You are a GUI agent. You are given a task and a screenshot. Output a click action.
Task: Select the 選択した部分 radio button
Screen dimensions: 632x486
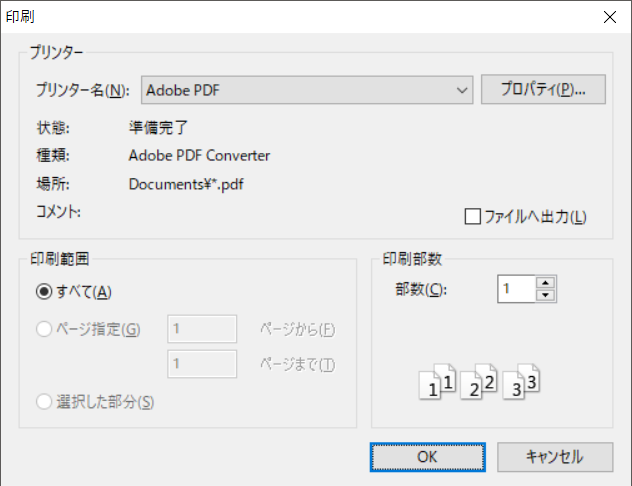(x=44, y=402)
